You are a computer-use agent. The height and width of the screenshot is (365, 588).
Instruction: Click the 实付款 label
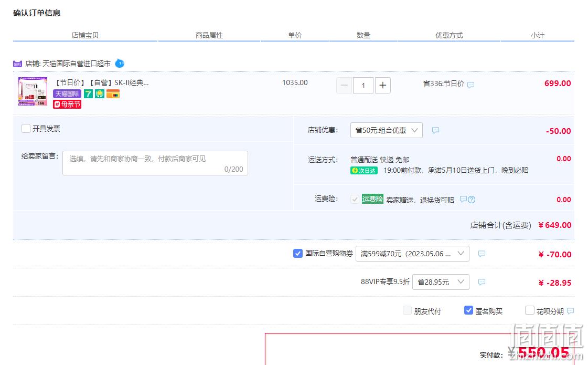coord(491,355)
